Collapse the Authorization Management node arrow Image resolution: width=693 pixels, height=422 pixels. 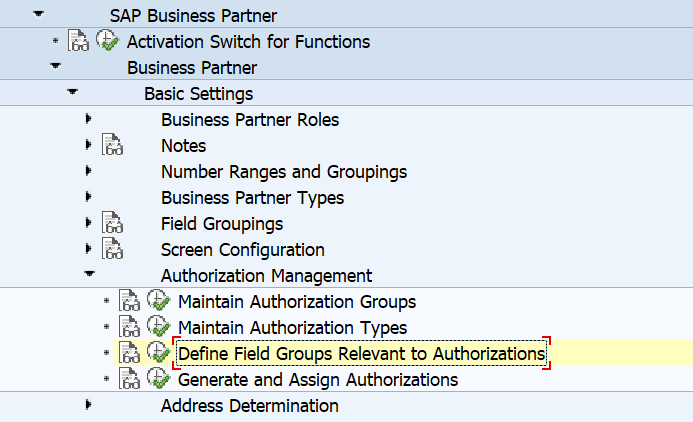[90, 274]
